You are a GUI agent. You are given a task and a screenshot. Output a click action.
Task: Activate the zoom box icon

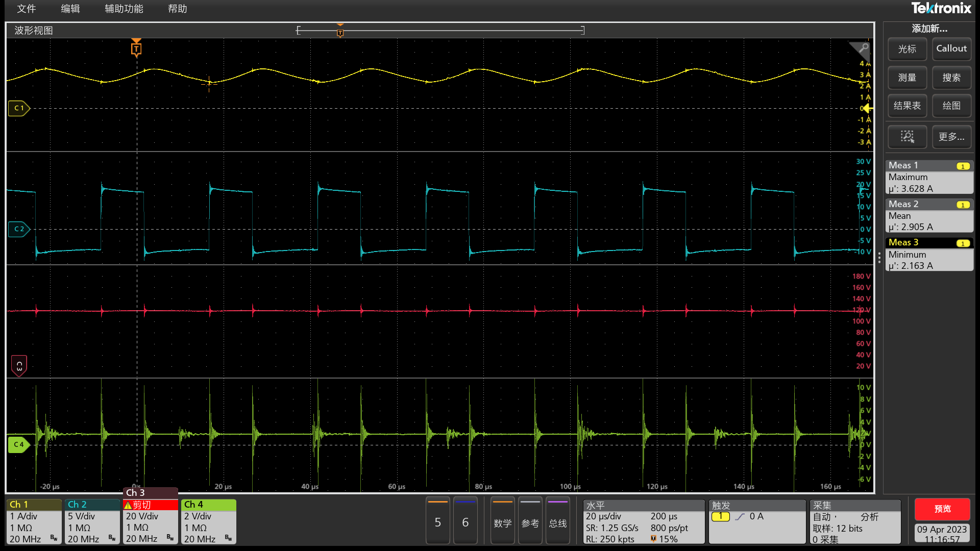(907, 137)
